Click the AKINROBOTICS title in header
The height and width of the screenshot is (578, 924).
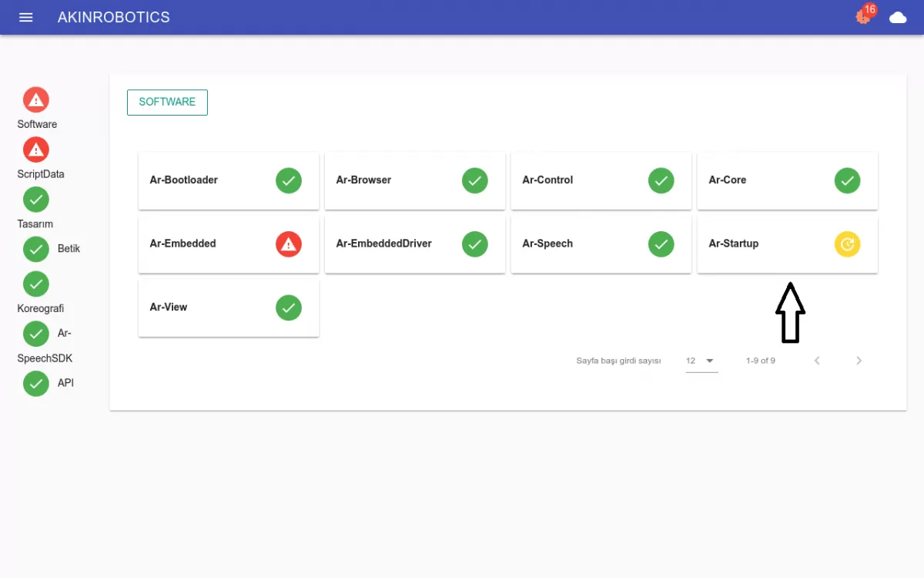point(114,17)
